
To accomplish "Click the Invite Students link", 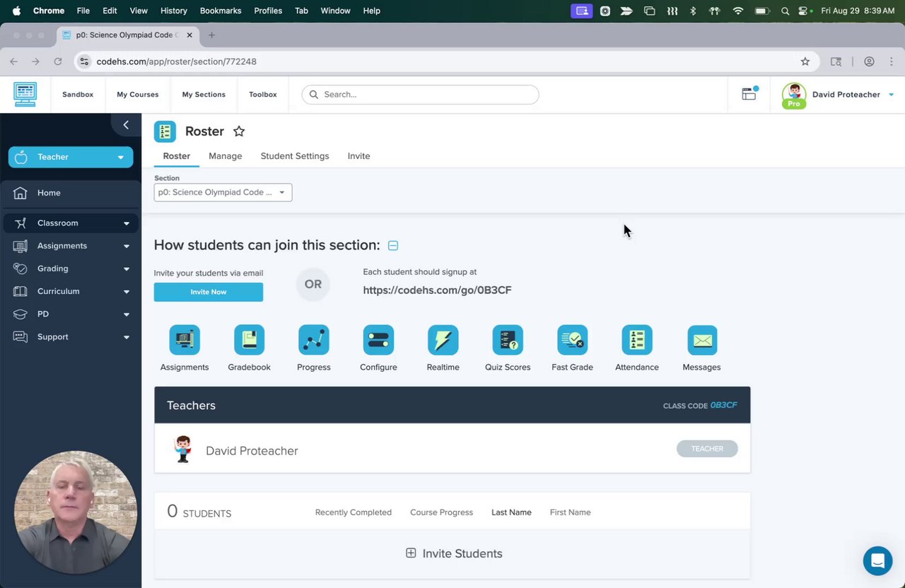I will tap(462, 553).
